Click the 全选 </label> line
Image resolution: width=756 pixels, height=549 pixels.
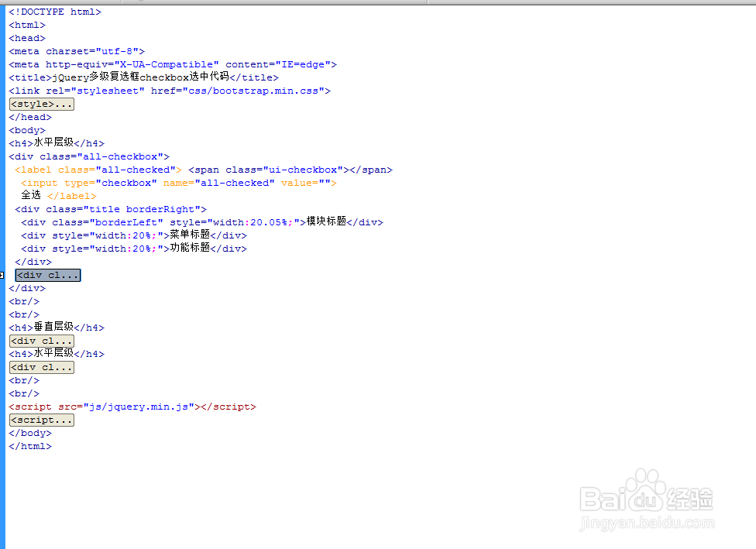tap(59, 195)
